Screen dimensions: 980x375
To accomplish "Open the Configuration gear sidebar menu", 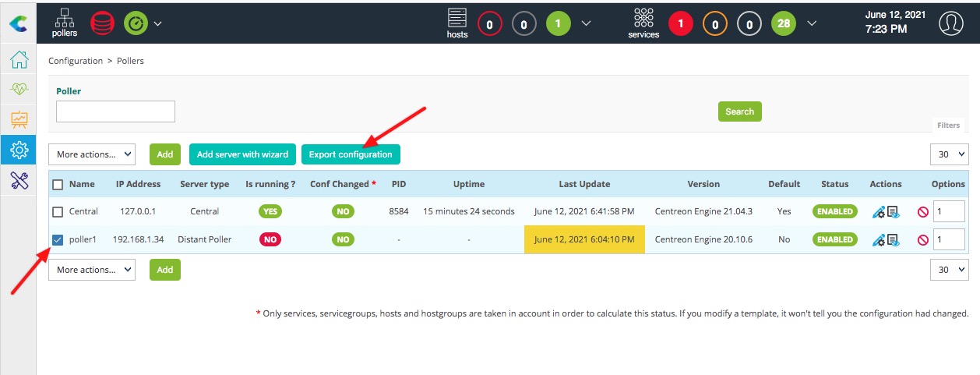I will click(x=19, y=150).
